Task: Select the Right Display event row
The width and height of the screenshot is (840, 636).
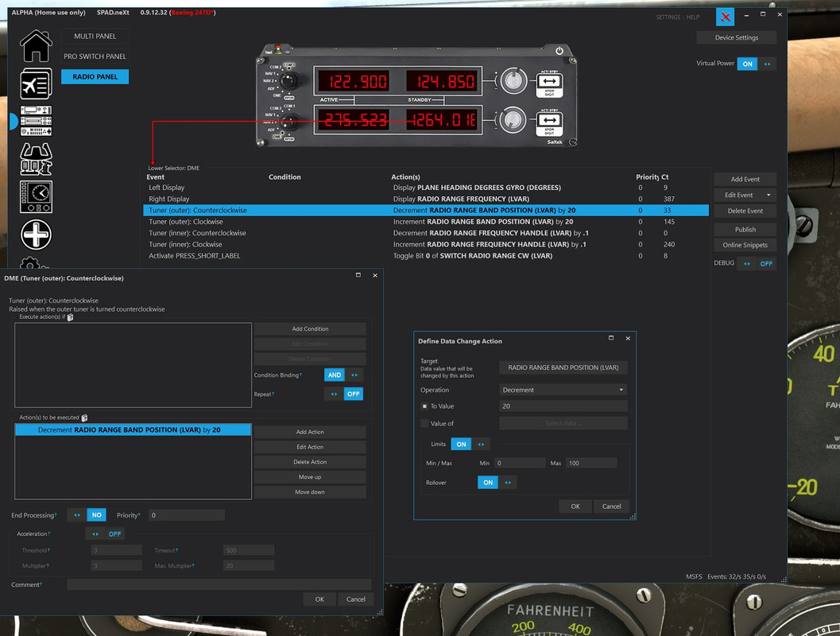Action: pyautogui.click(x=426, y=199)
